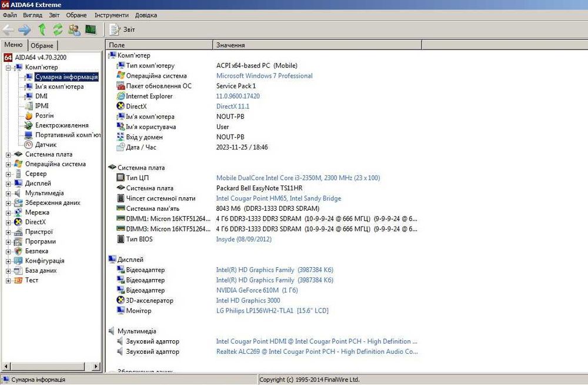Click the Back arrow toolbar icon

pyautogui.click(x=8, y=29)
